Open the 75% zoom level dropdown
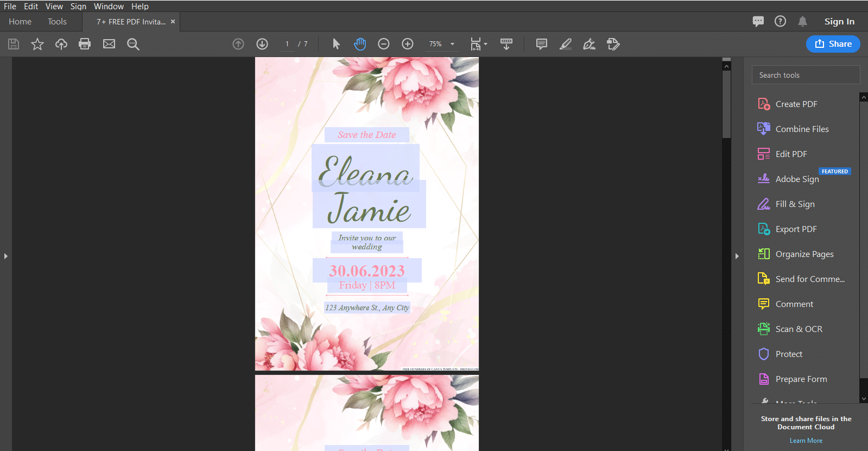Screen dimensions: 868x451 point(442,44)
